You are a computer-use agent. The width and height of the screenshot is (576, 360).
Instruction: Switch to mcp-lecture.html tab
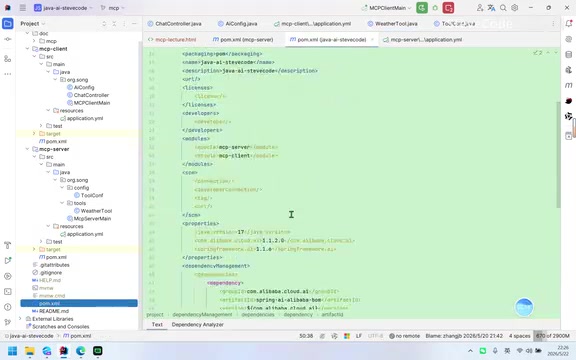point(172,40)
